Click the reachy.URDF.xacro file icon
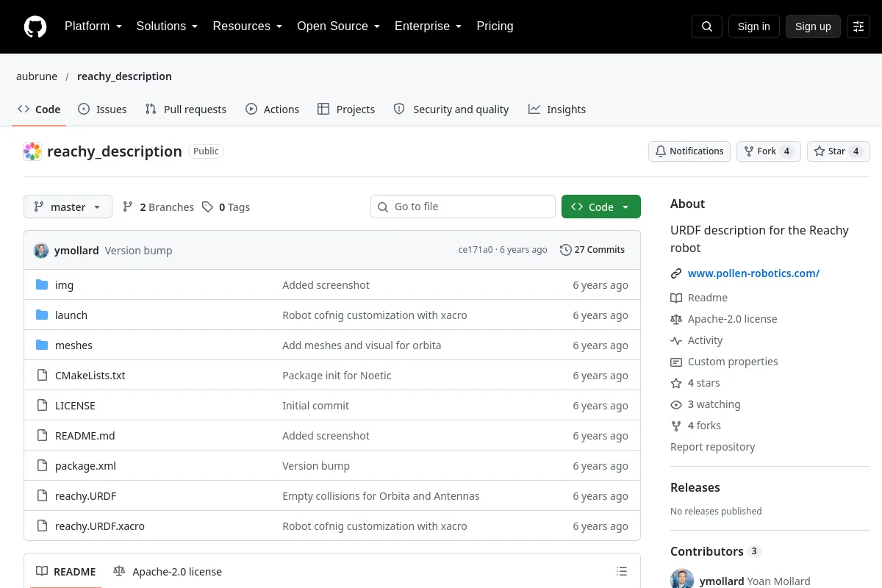Image resolution: width=882 pixels, height=588 pixels. coord(42,526)
